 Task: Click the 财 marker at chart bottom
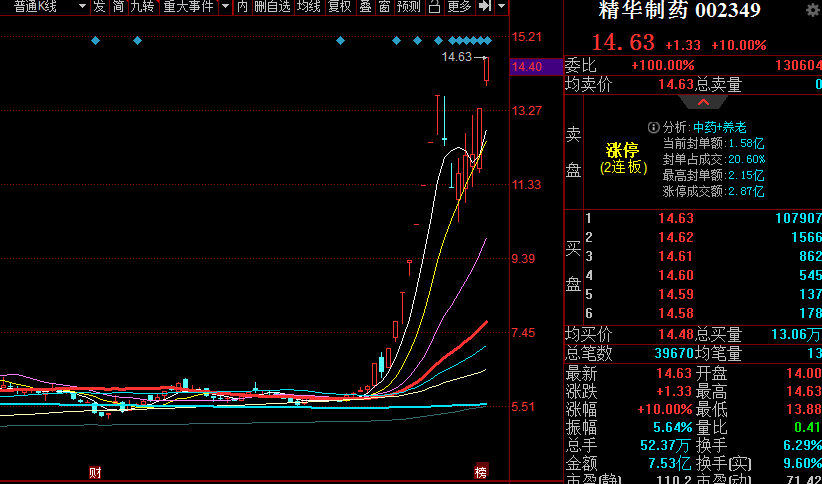coord(95,472)
